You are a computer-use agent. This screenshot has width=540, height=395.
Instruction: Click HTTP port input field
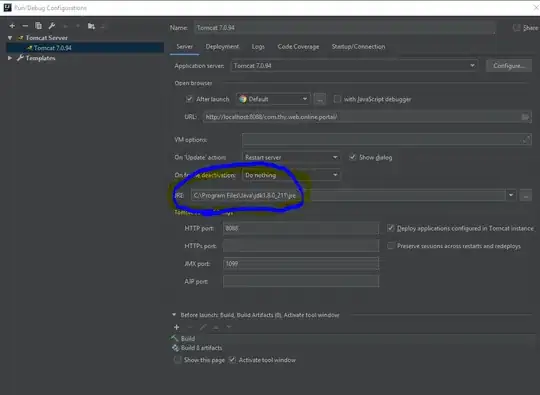301,228
